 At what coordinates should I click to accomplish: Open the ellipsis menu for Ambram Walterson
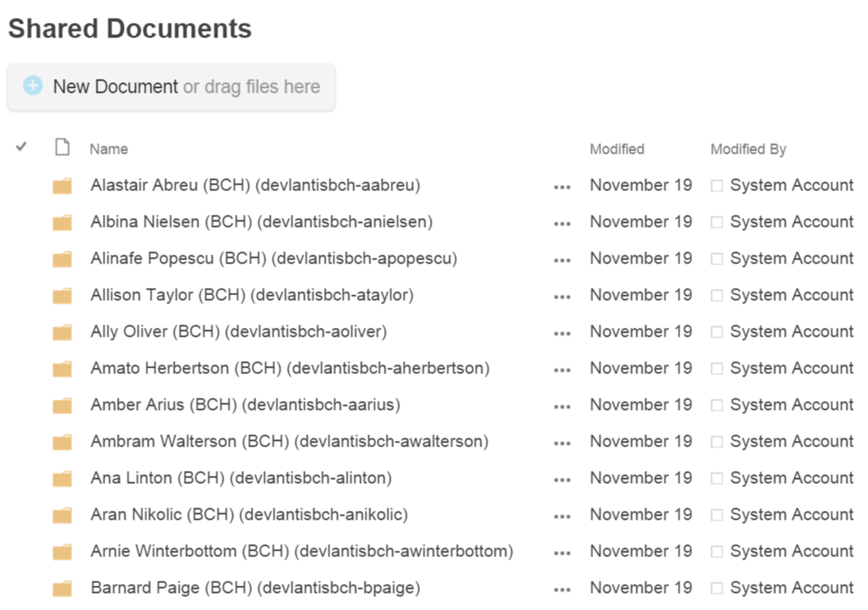(x=560, y=442)
